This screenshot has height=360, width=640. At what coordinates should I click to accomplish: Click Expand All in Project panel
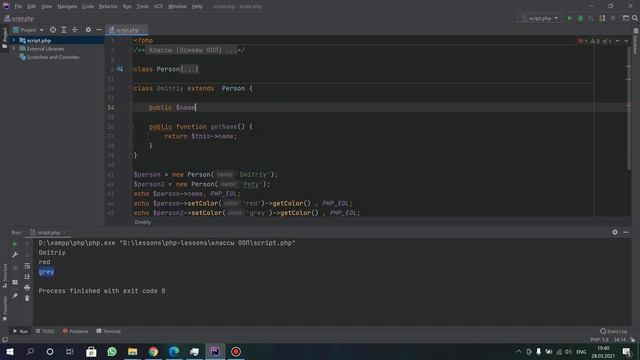(64, 30)
